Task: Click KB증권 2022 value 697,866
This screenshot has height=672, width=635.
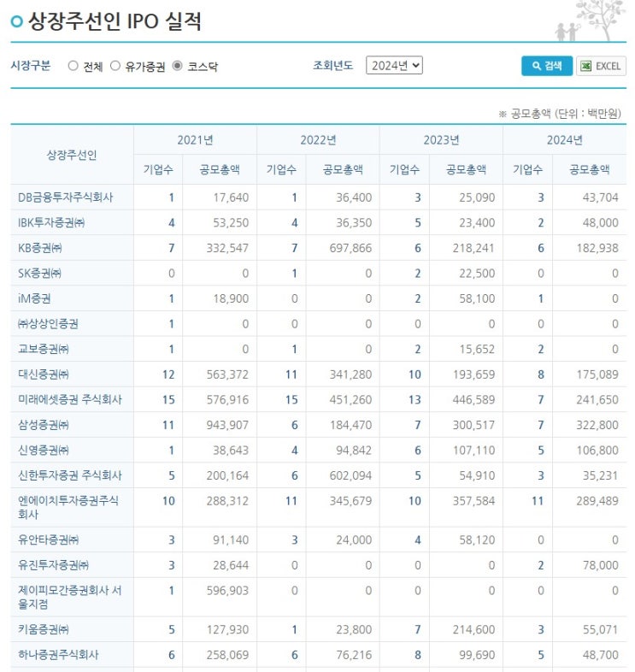Action: tap(350, 248)
